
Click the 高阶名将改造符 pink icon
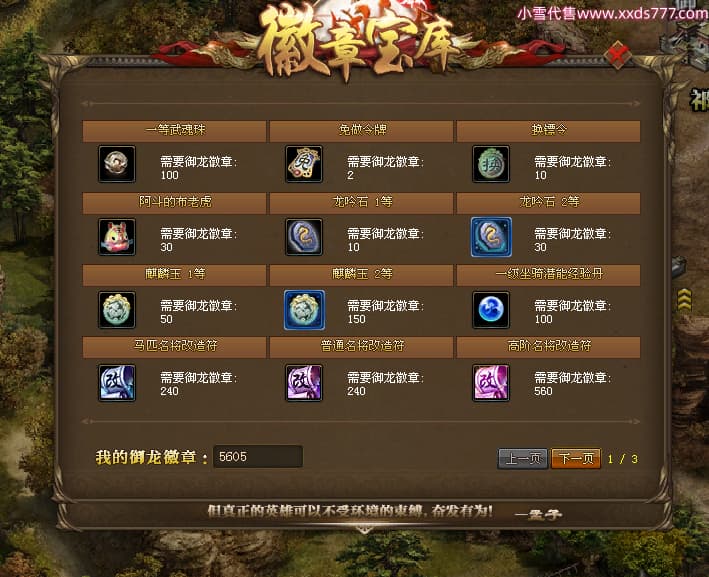point(491,383)
